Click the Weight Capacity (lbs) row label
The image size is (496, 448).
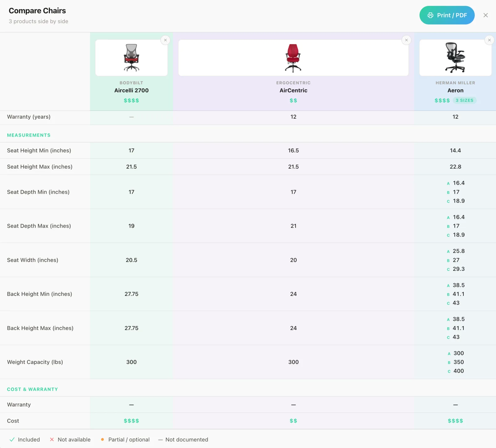pos(35,362)
